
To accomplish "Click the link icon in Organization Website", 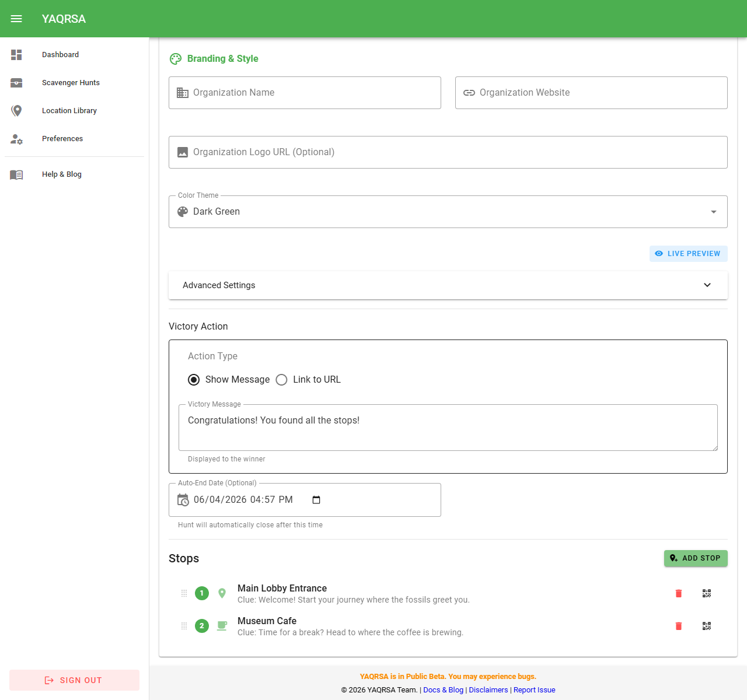I will [469, 93].
